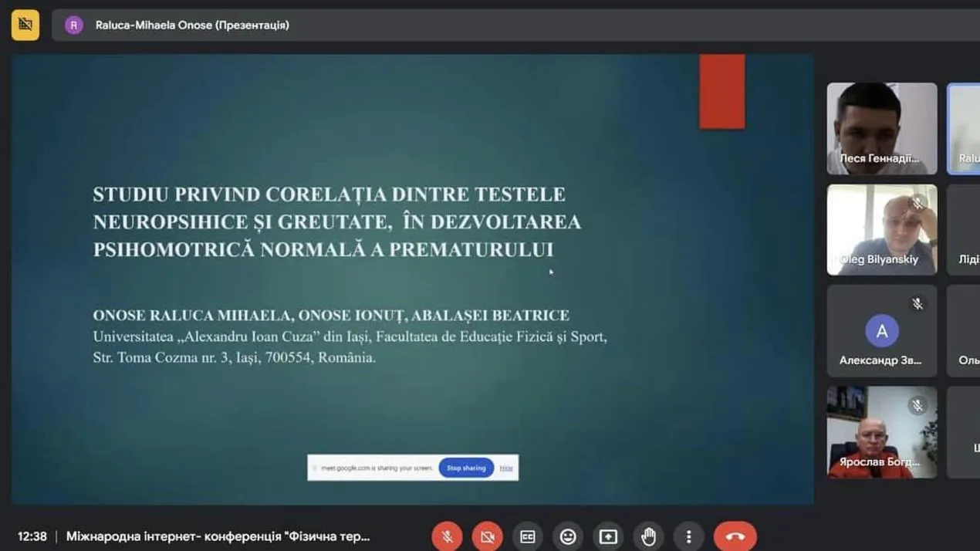The image size is (980, 551).
Task: Turn on the camera in the call bar
Action: (x=488, y=536)
